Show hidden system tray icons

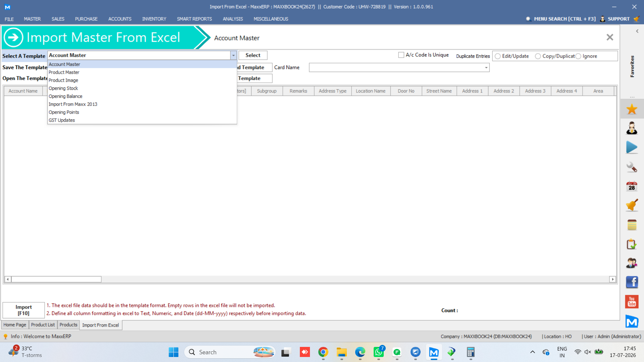pos(532,352)
